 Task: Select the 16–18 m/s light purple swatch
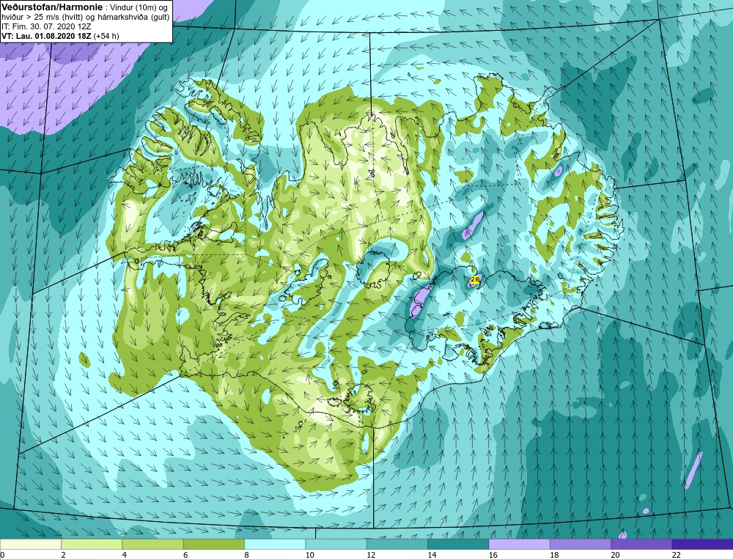pyautogui.click(x=519, y=545)
